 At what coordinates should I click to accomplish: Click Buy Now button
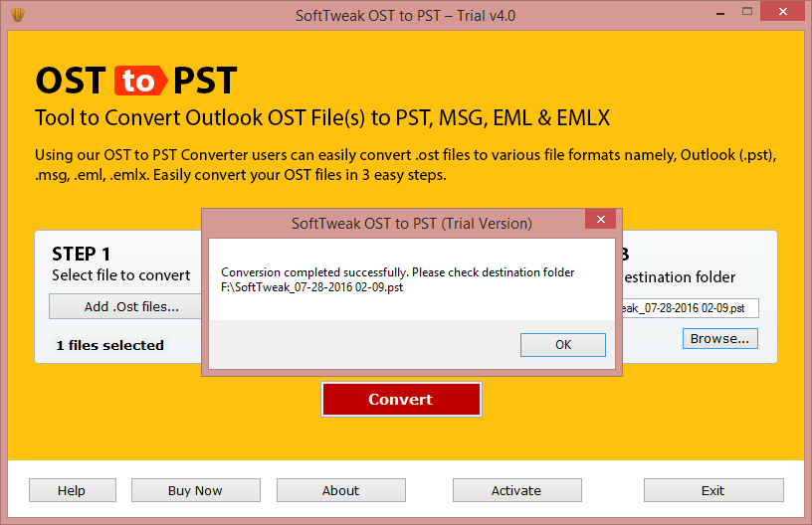pyautogui.click(x=196, y=490)
